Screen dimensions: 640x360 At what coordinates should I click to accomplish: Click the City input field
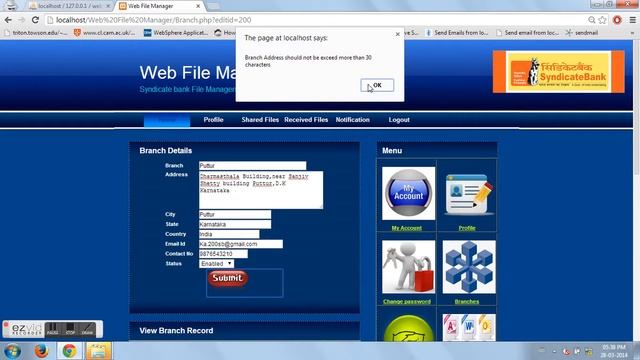[x=235, y=214]
